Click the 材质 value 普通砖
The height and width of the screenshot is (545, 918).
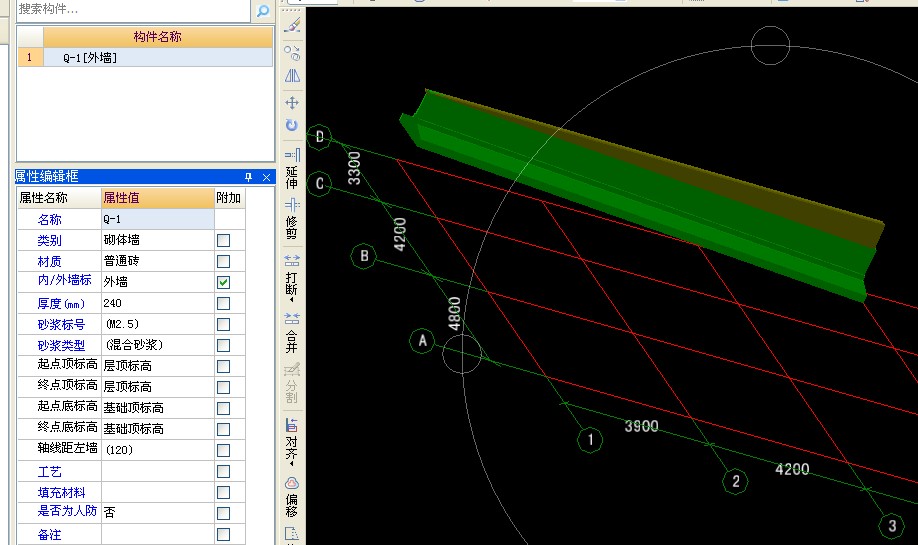[x=157, y=261]
